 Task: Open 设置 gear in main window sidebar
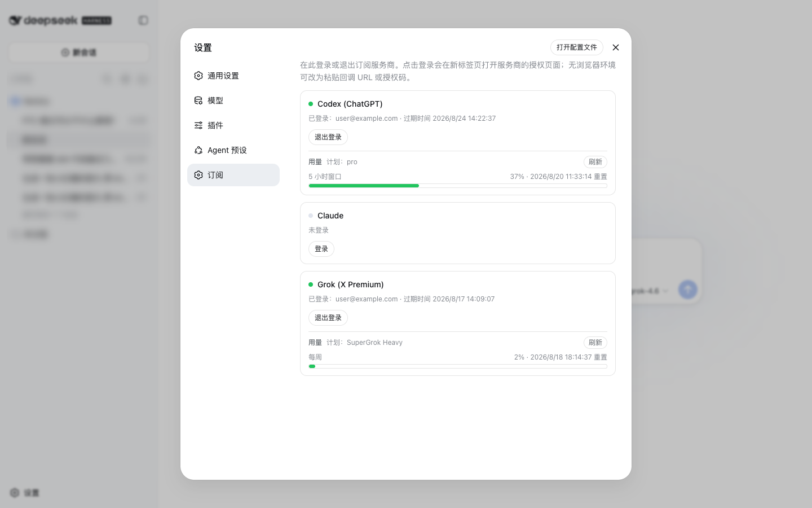[x=25, y=493]
